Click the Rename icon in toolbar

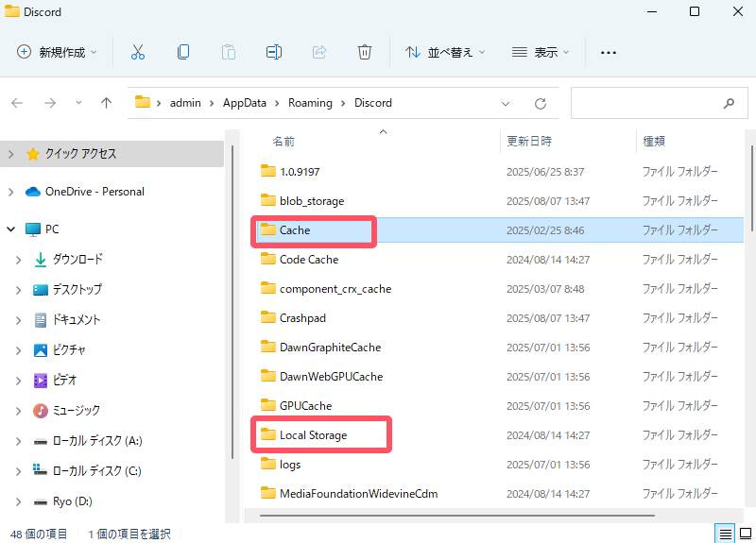click(x=274, y=52)
